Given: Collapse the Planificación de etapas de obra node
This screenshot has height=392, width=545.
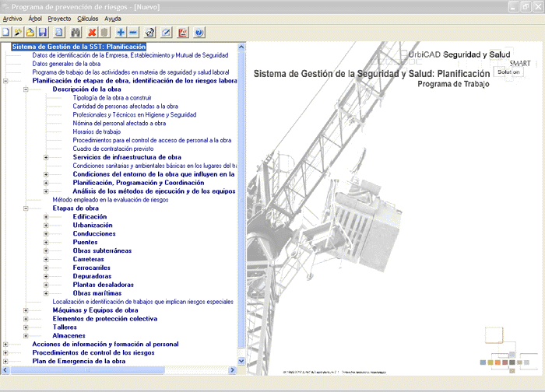Looking at the screenshot, I should (x=5, y=81).
